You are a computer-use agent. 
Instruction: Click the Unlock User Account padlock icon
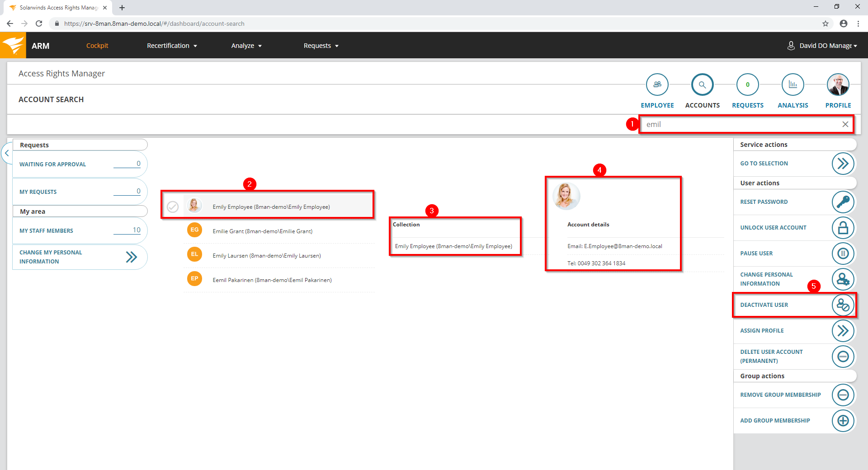pyautogui.click(x=843, y=228)
